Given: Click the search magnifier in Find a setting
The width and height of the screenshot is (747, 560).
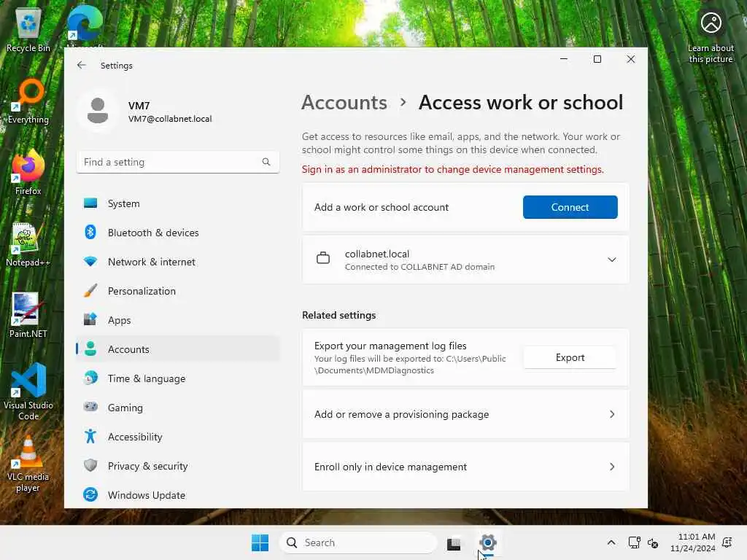Looking at the screenshot, I should [x=266, y=162].
